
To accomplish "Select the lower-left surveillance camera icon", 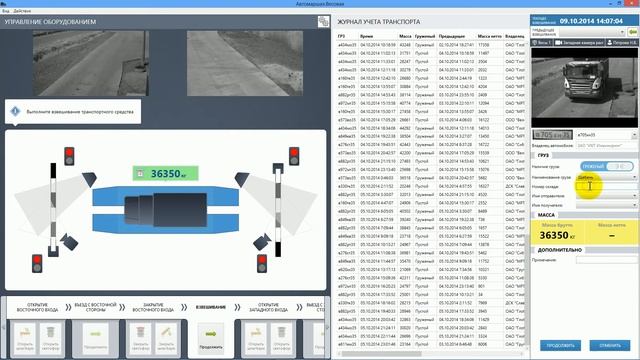I will click(69, 242).
